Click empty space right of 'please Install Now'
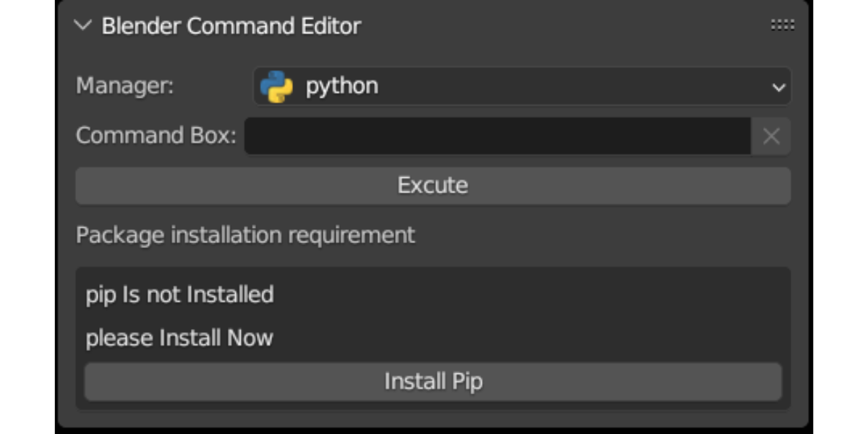Viewport: 868px width, 434px height. 528,338
